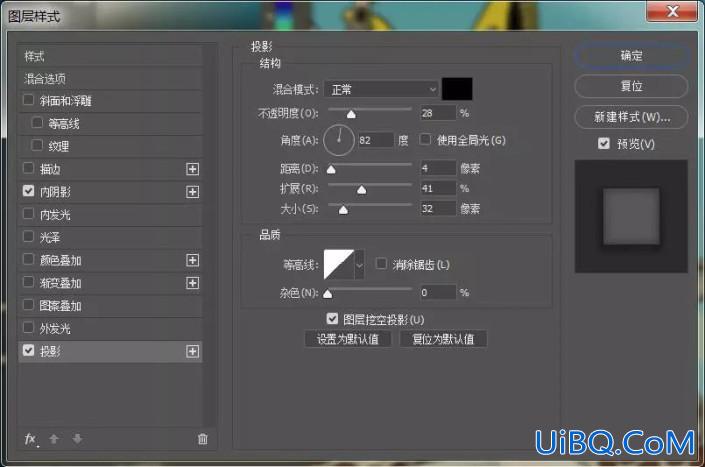Enable 斜面和浮雕 checkbox
This screenshot has width=705, height=467.
coord(28,100)
